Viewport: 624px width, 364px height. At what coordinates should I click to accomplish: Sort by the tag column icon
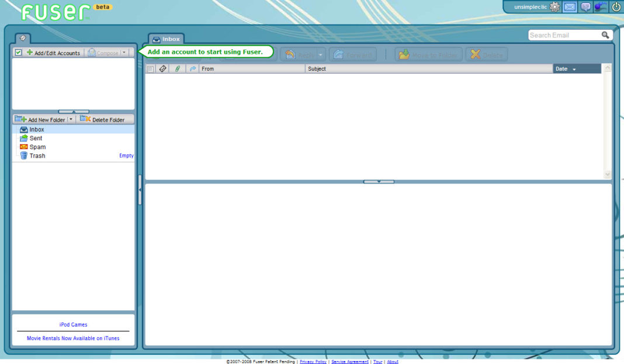162,69
